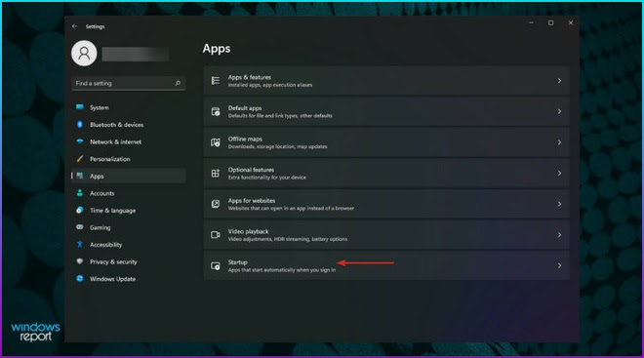Image resolution: width=644 pixels, height=358 pixels.
Task: Open Privacy & security label
Action: [x=113, y=261]
